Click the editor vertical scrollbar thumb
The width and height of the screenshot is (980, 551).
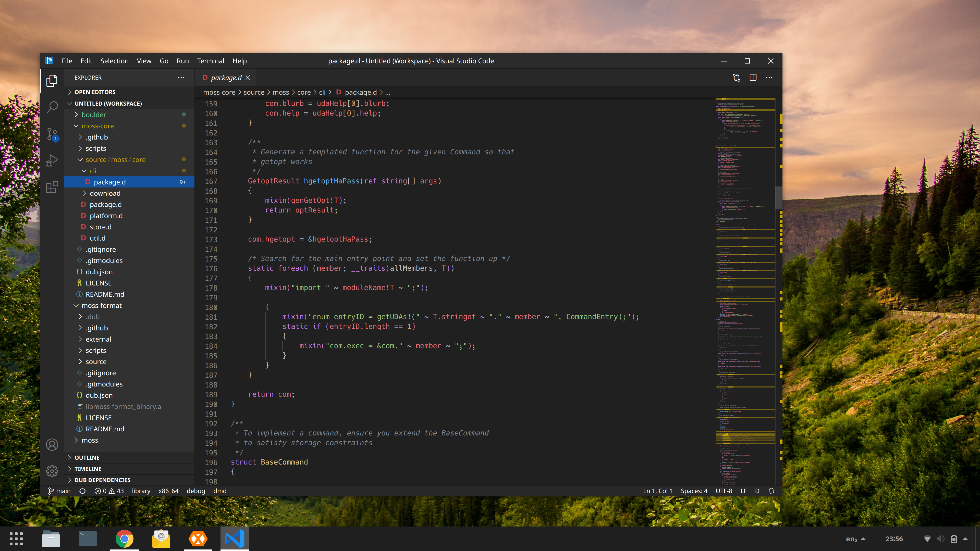click(778, 197)
